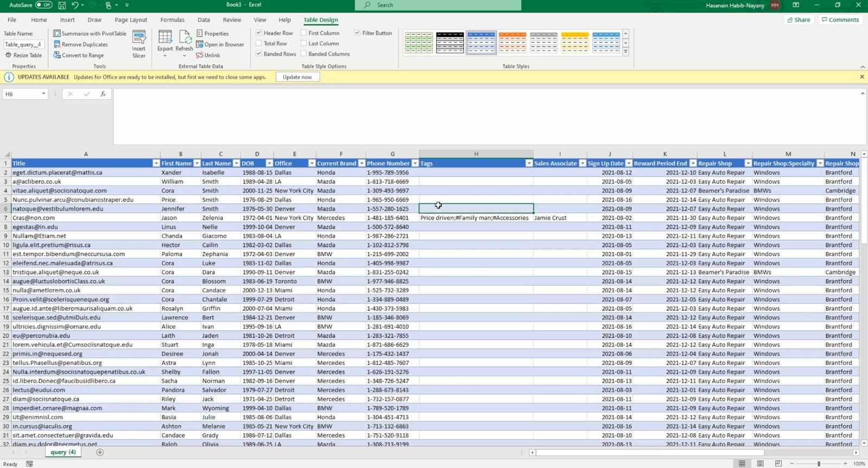
Task: Open the Comments button
Action: tap(840, 20)
